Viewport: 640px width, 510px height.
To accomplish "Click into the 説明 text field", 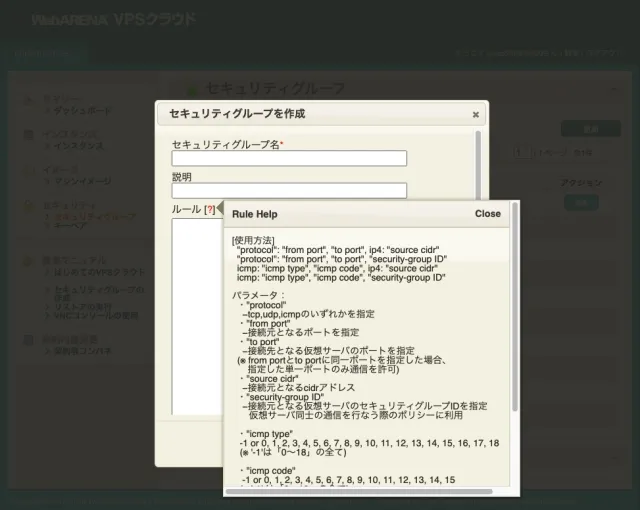I will (289, 190).
